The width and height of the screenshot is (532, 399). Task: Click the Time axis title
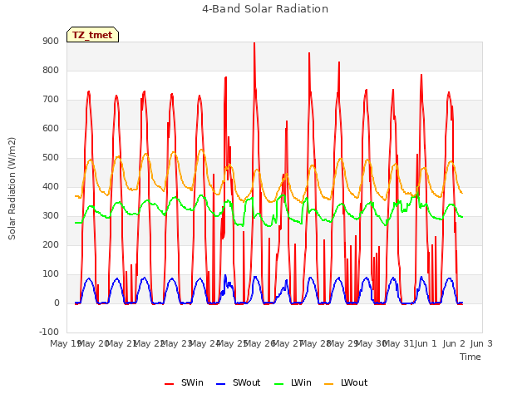tap(470, 357)
